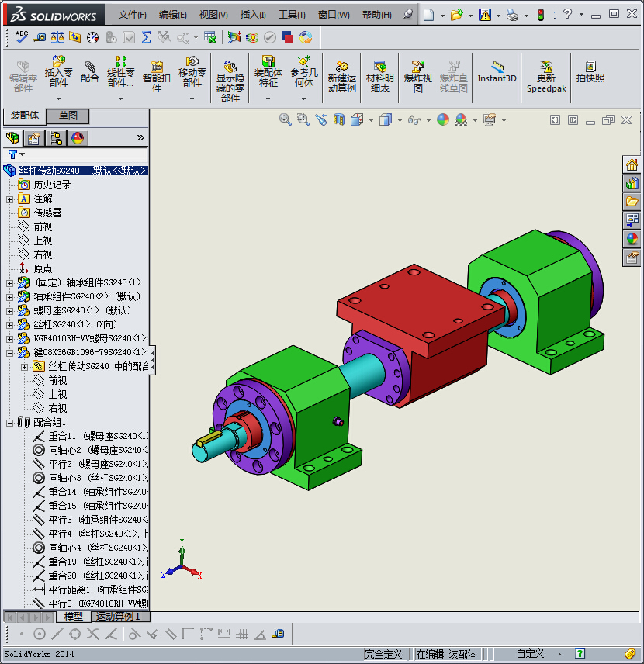Open the ConfigurationManager tab icon

pos(56,138)
